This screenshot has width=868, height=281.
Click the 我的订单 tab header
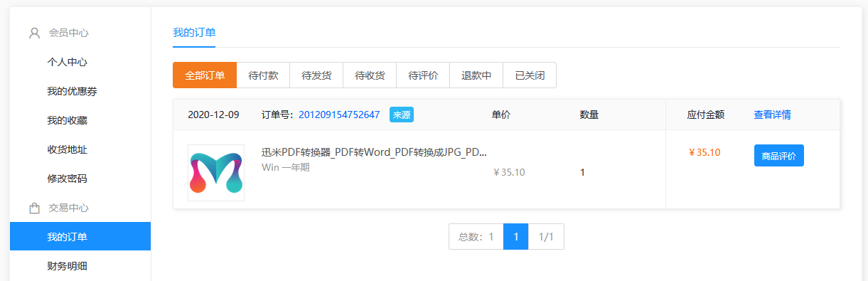coord(194,32)
